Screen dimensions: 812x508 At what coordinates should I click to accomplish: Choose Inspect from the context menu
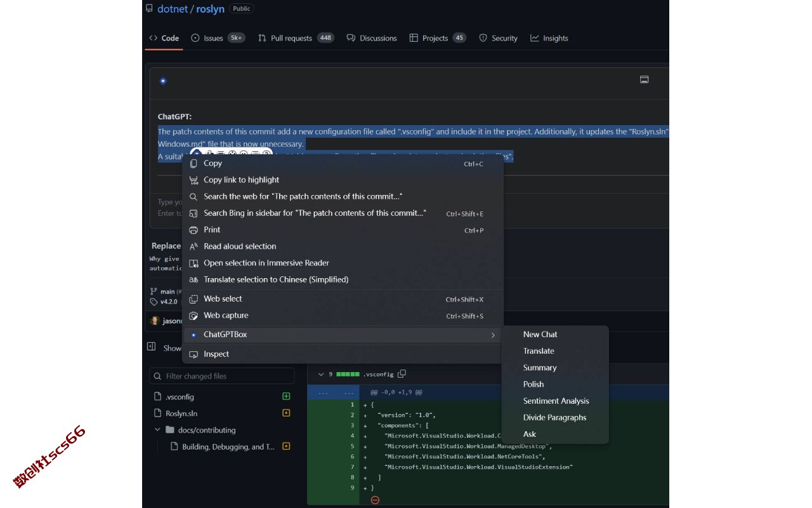pos(343,354)
